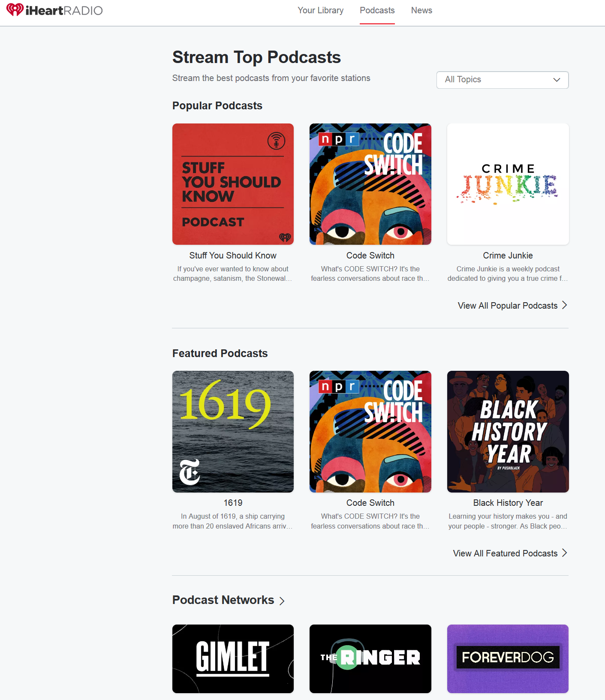Open Featured Podcasts Code Switch cover art
Image resolution: width=605 pixels, height=700 pixels.
370,432
